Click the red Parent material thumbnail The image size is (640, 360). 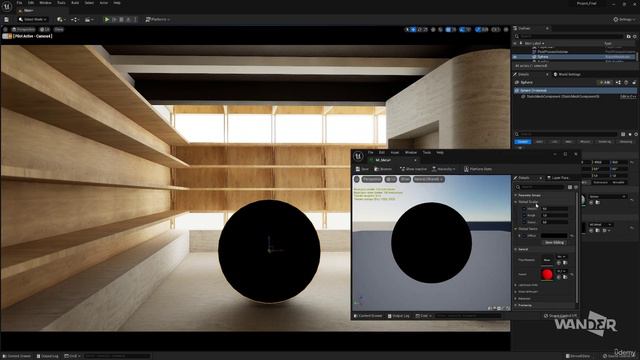(x=547, y=274)
